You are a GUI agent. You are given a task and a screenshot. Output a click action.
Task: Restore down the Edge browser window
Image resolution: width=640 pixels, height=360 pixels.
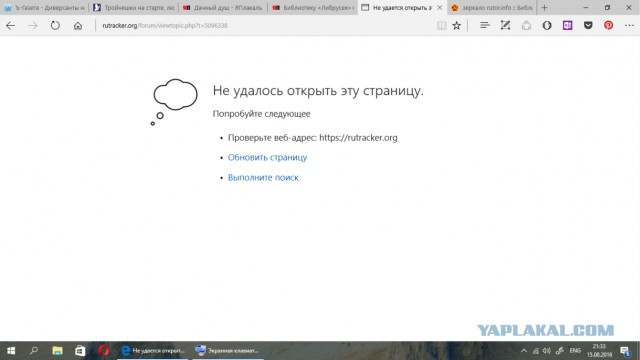click(607, 7)
